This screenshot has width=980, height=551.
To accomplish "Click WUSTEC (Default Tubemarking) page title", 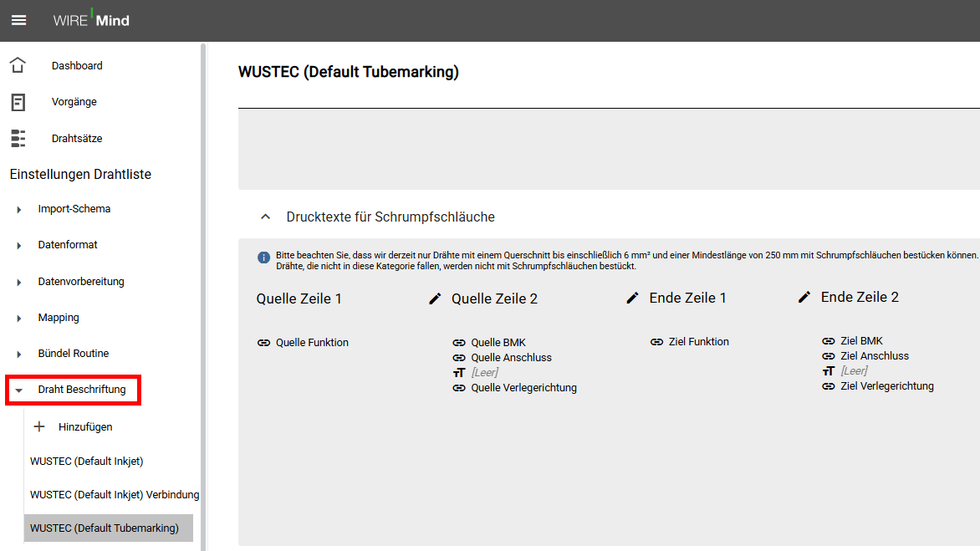I will pyautogui.click(x=348, y=72).
